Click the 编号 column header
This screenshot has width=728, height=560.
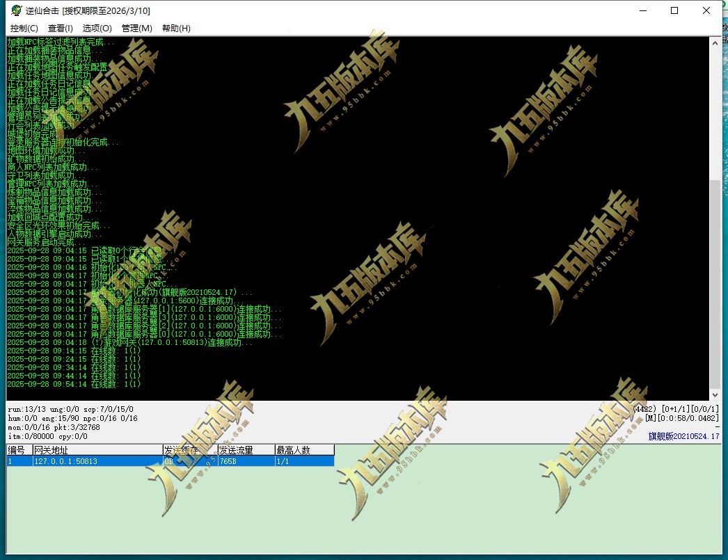click(19, 450)
